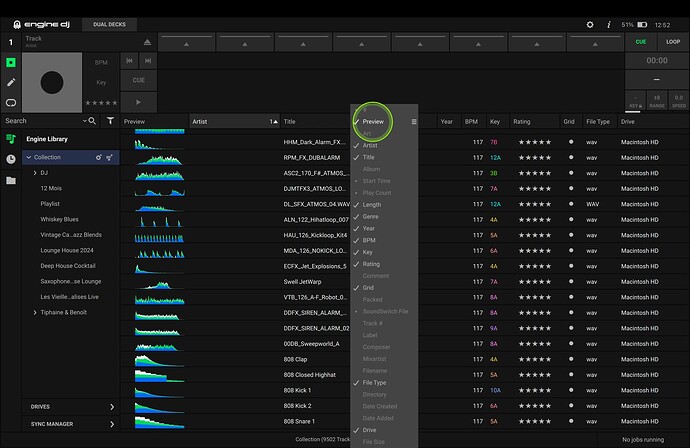
Task: Click the LOOP button
Action: [x=672, y=43]
